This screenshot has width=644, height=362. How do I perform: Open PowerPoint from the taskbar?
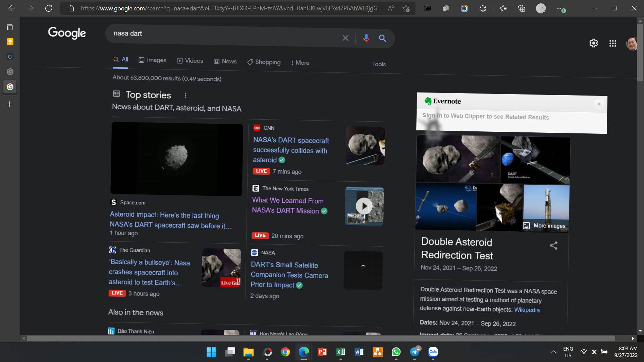pyautogui.click(x=322, y=352)
